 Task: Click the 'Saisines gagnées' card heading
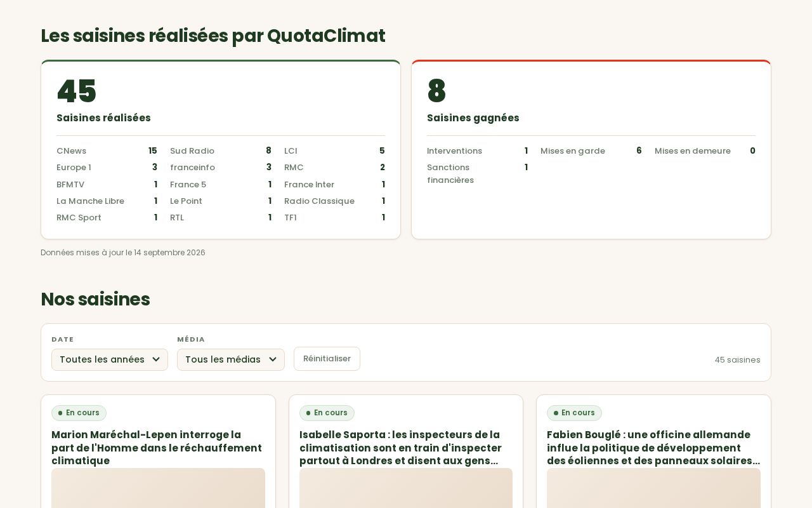(473, 118)
